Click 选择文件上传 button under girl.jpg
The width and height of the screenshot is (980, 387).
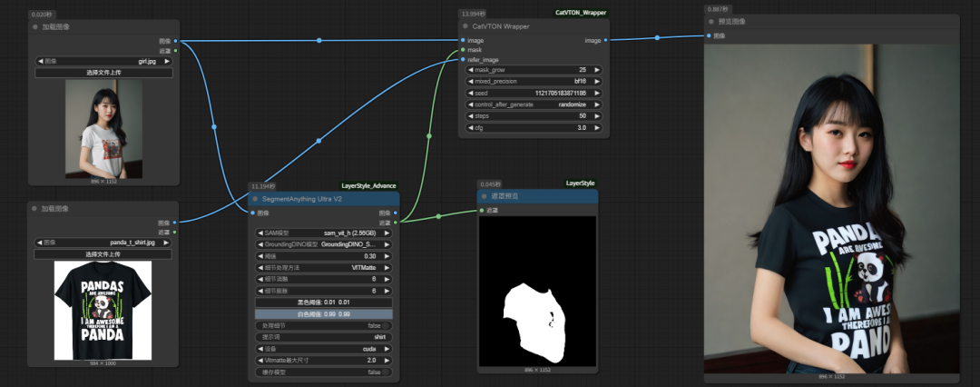point(103,73)
